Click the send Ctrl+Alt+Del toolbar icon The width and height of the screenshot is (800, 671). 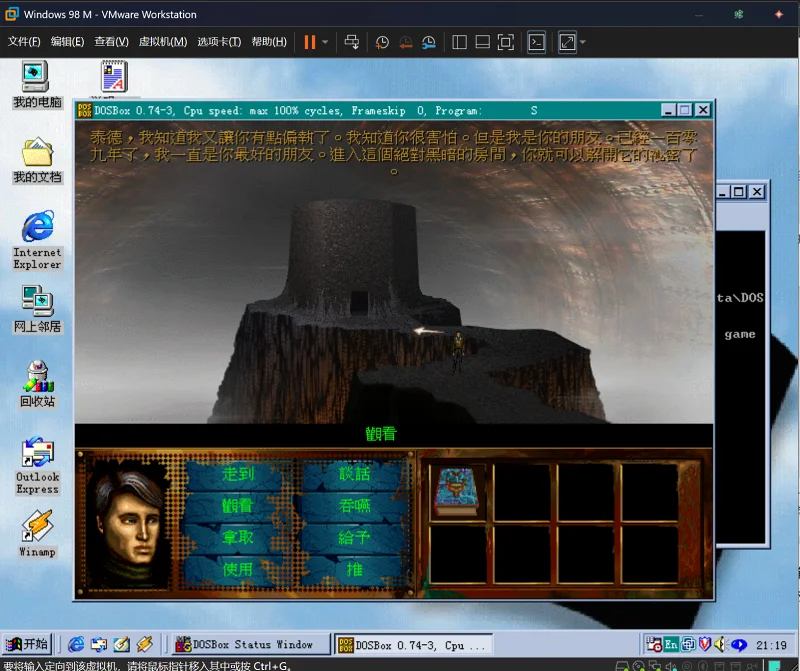pos(352,42)
